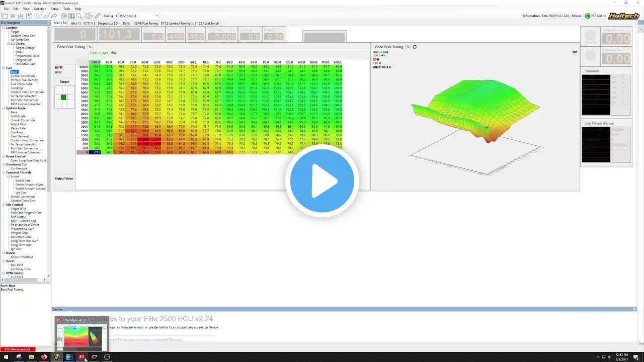This screenshot has width=644, height=362.
Task: Click the copy pages toolbar icon
Action: (29, 16)
